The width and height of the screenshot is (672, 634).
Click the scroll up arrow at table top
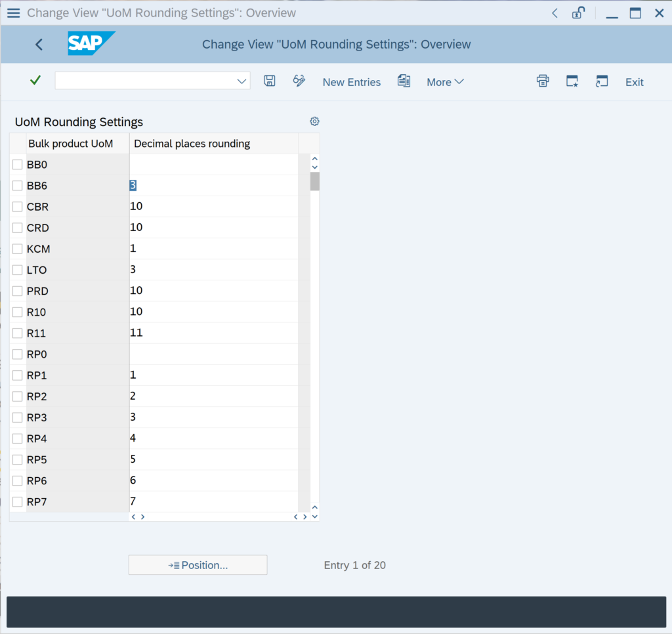314,159
